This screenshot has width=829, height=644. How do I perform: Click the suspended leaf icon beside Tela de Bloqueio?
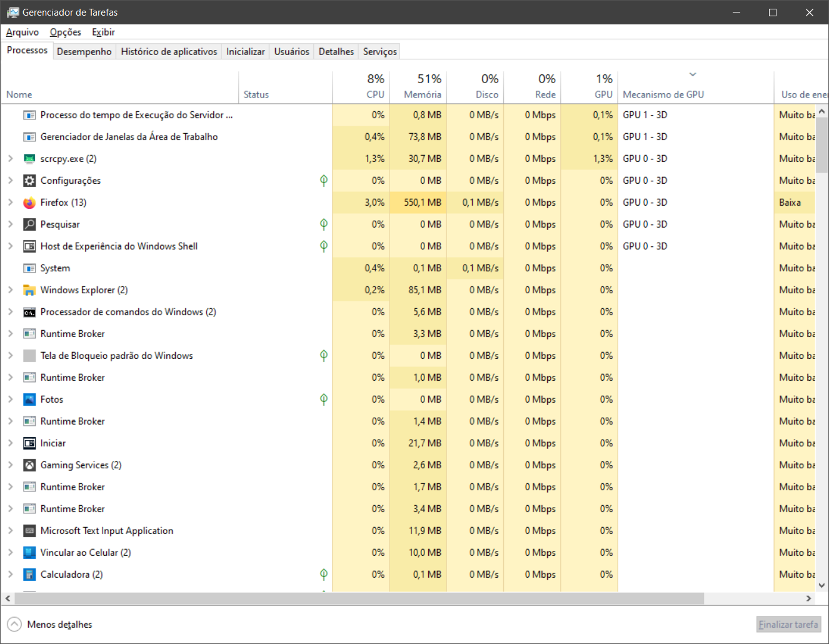pyautogui.click(x=324, y=356)
